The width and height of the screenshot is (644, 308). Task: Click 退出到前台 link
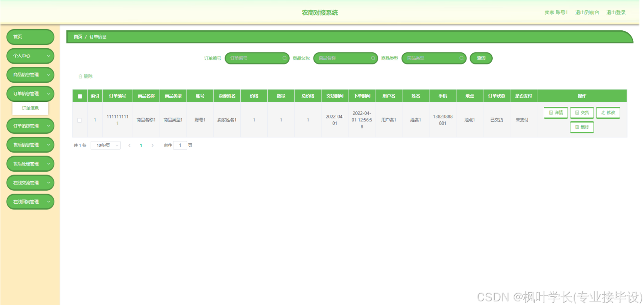click(x=587, y=12)
